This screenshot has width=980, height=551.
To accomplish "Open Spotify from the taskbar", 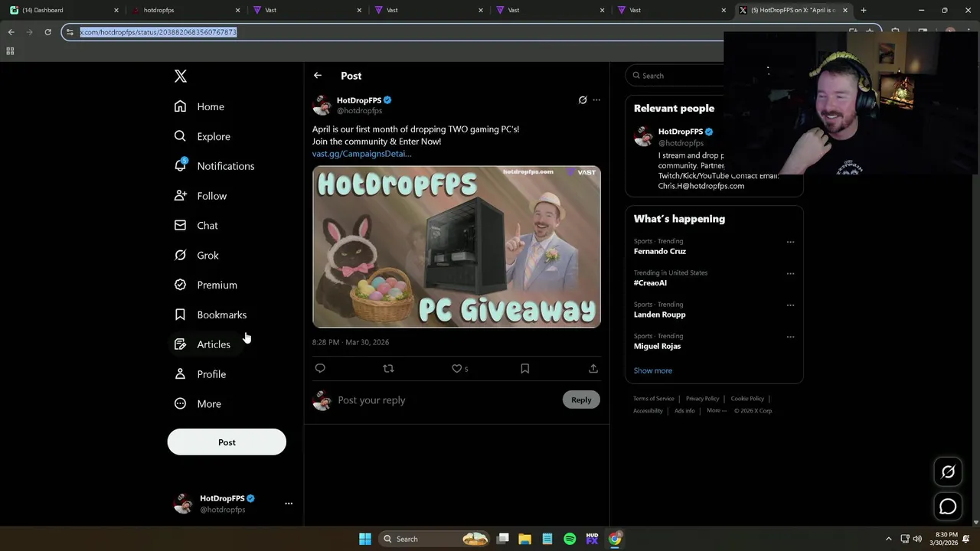I will click(x=570, y=539).
